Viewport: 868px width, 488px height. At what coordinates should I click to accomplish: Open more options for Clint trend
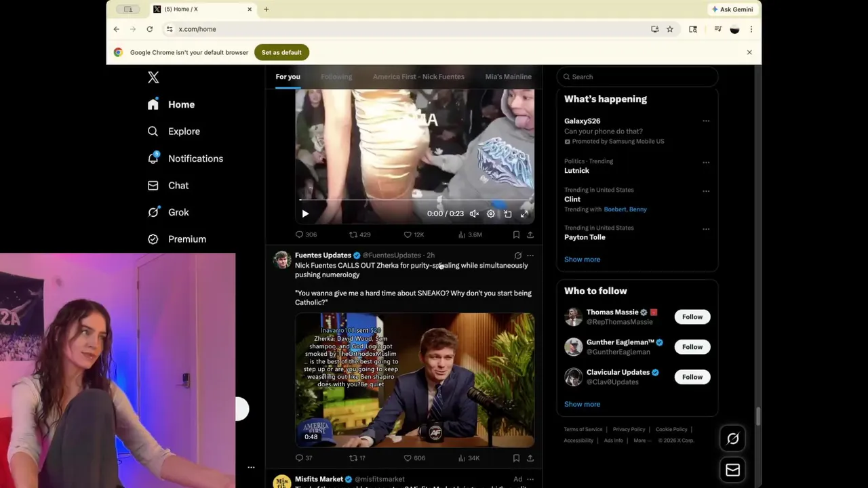(706, 191)
